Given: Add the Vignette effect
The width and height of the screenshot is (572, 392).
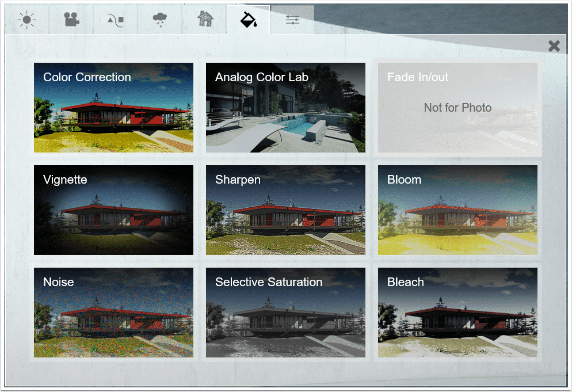Looking at the screenshot, I should [113, 210].
